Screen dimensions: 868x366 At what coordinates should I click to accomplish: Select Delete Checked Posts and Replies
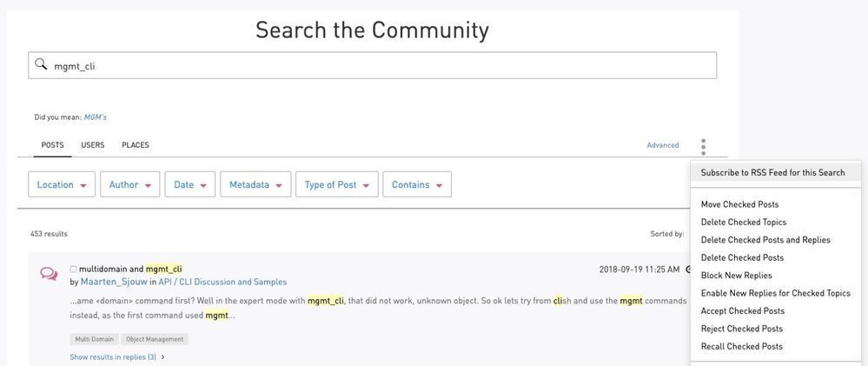765,240
